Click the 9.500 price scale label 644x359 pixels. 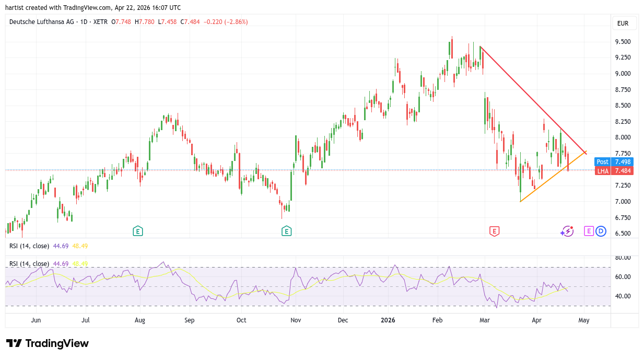tap(623, 42)
